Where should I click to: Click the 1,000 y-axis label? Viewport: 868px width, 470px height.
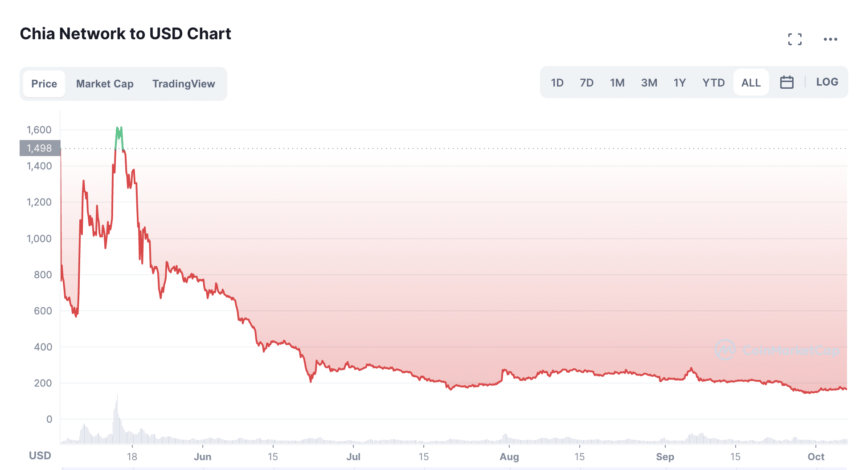point(39,239)
